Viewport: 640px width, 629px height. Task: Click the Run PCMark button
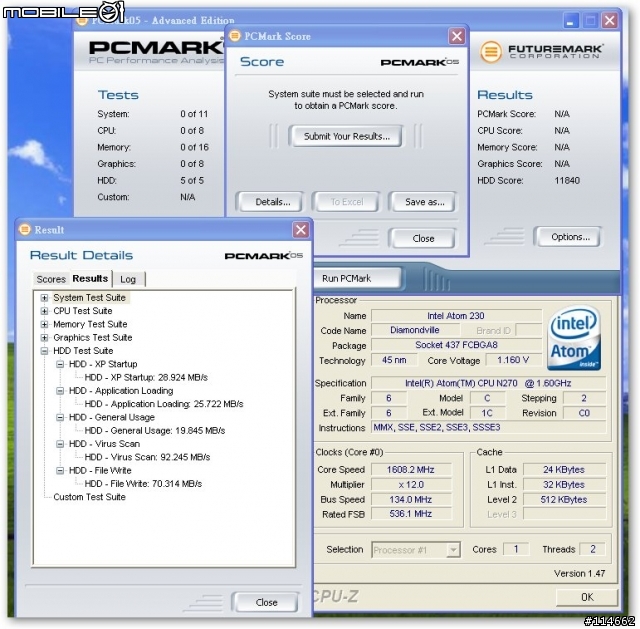(x=358, y=278)
